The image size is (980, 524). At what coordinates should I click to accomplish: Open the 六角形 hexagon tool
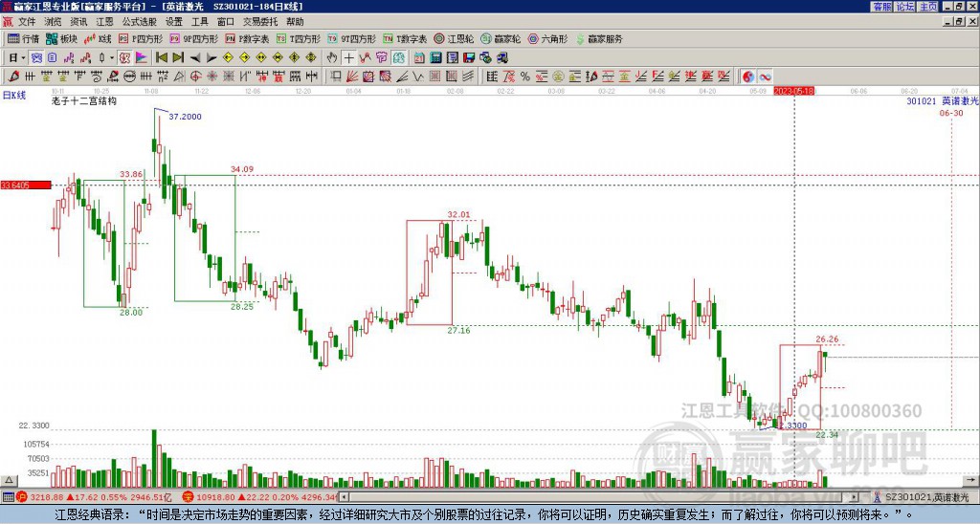[x=548, y=38]
